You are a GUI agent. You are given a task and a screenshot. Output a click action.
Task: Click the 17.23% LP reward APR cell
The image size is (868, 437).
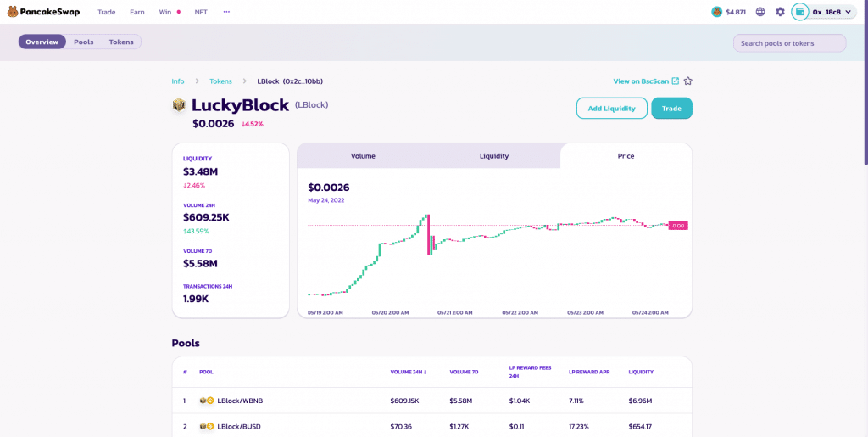[579, 427]
